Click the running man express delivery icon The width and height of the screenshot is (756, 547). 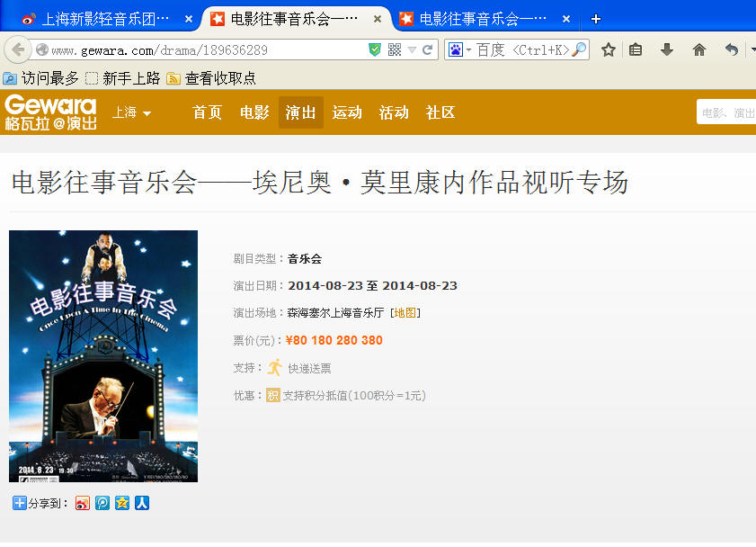pyautogui.click(x=275, y=368)
